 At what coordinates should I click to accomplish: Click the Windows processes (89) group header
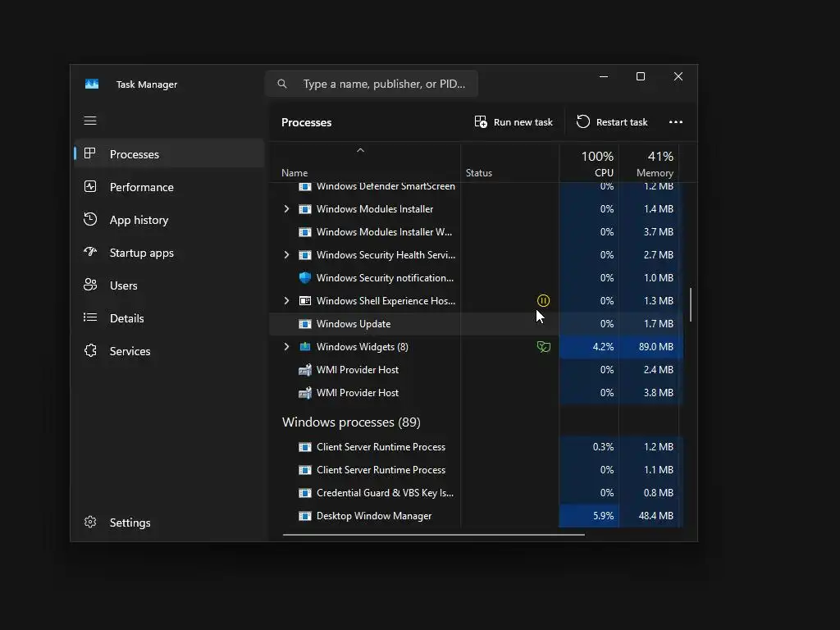pyautogui.click(x=351, y=422)
